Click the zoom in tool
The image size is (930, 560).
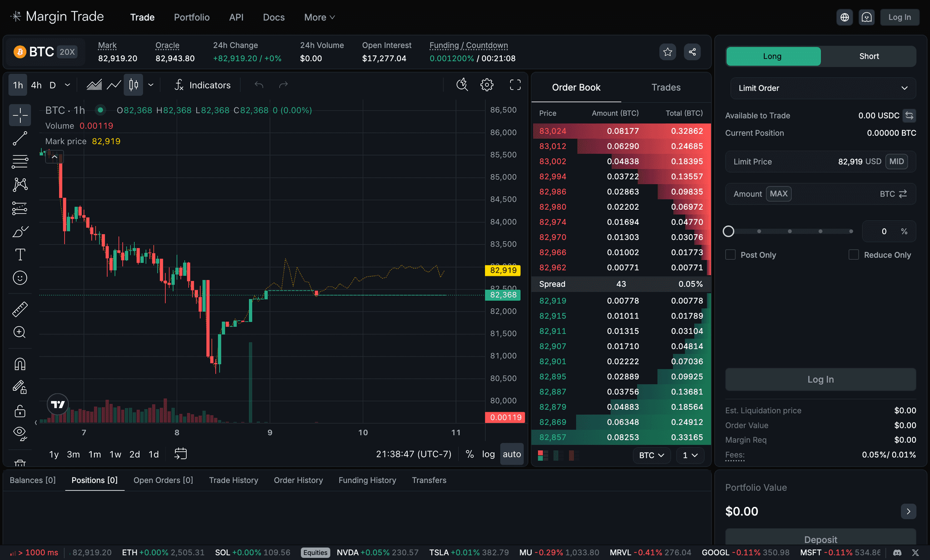(x=20, y=332)
